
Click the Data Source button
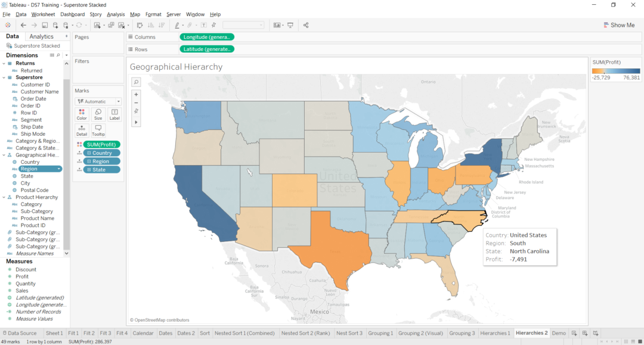(x=20, y=333)
